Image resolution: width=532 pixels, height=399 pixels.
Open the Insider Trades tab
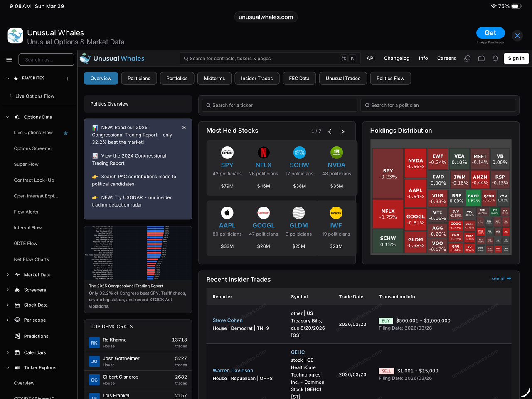(257, 79)
